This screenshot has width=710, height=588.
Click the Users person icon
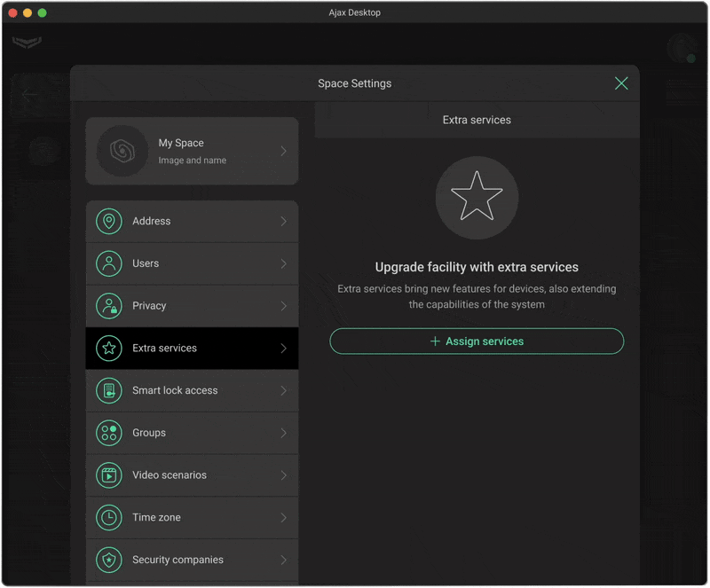click(109, 263)
